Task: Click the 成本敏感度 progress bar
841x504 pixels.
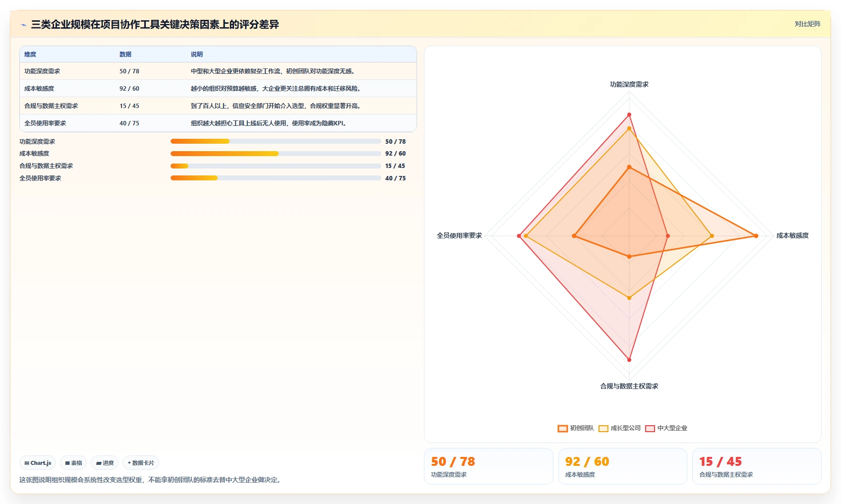Action: [276, 154]
